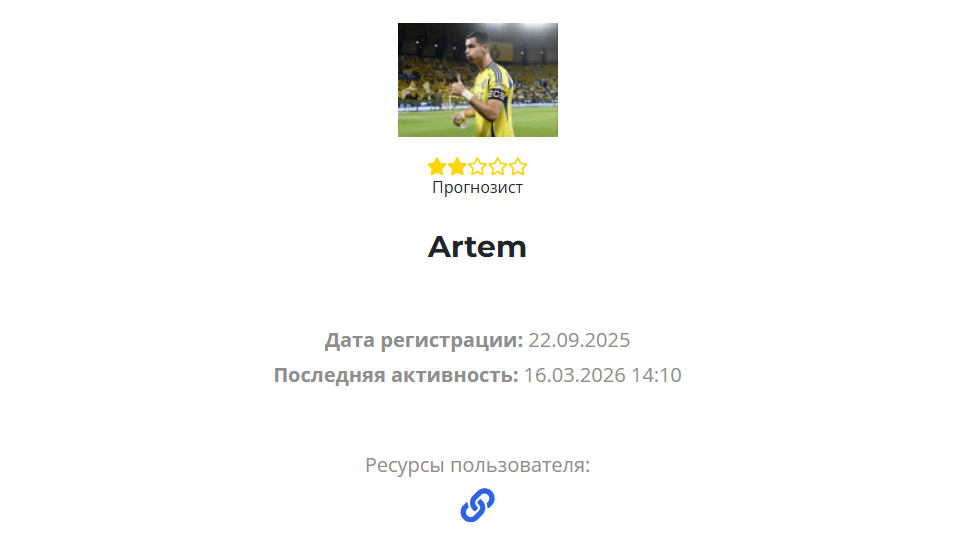Image resolution: width=961 pixels, height=551 pixels.
Task: Open the profile avatar photo
Action: click(x=478, y=80)
